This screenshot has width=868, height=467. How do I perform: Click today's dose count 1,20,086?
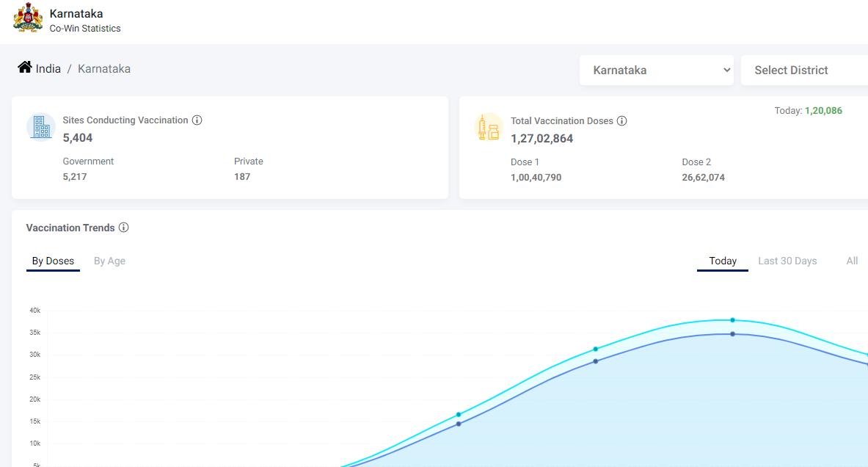(823, 111)
